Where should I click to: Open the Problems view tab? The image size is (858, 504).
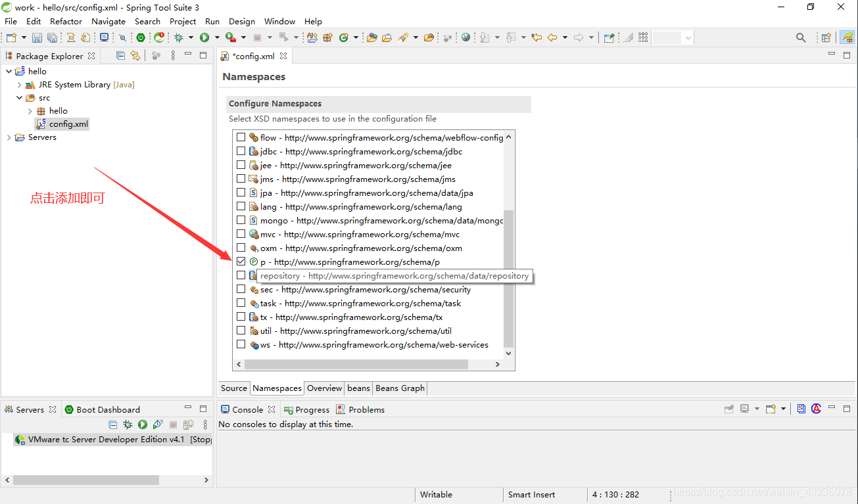point(360,409)
